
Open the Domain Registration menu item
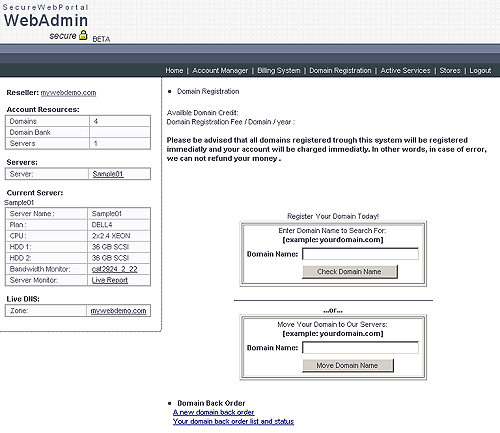(x=340, y=70)
